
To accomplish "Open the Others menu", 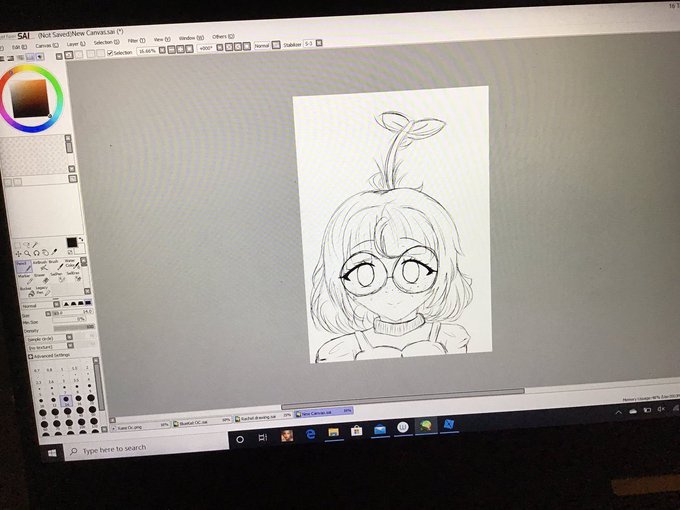I will coord(223,36).
